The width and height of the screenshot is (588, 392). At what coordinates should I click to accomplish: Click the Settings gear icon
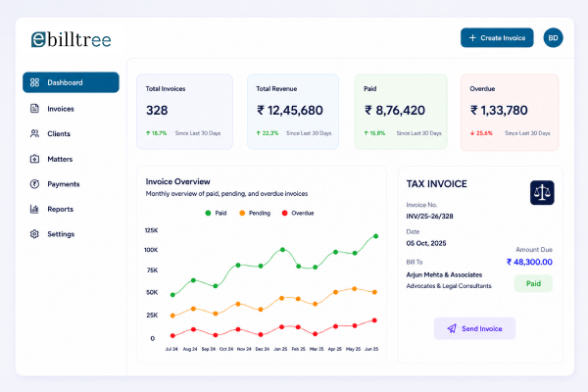34,234
